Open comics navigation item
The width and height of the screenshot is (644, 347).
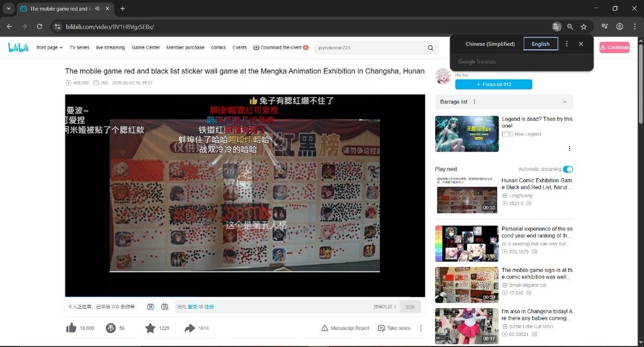[218, 47]
